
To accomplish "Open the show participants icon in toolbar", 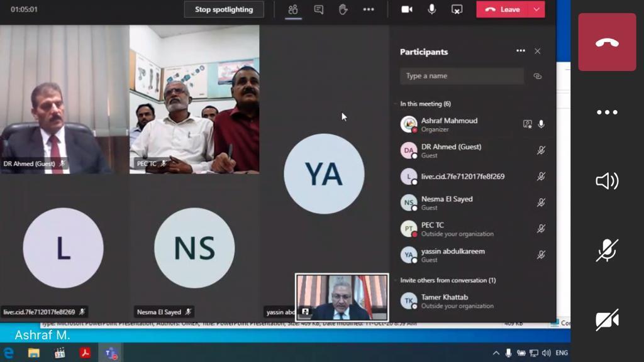I will (292, 9).
